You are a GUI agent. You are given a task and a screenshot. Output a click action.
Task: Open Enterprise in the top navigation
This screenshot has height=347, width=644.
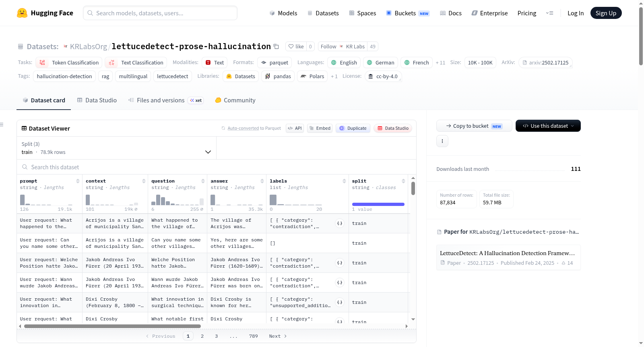[489, 13]
